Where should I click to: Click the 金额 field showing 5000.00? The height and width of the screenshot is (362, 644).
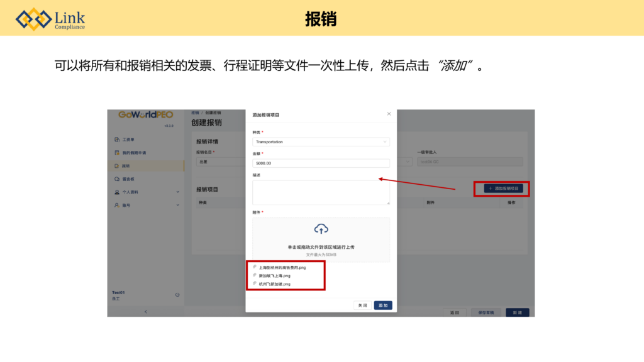point(321,163)
